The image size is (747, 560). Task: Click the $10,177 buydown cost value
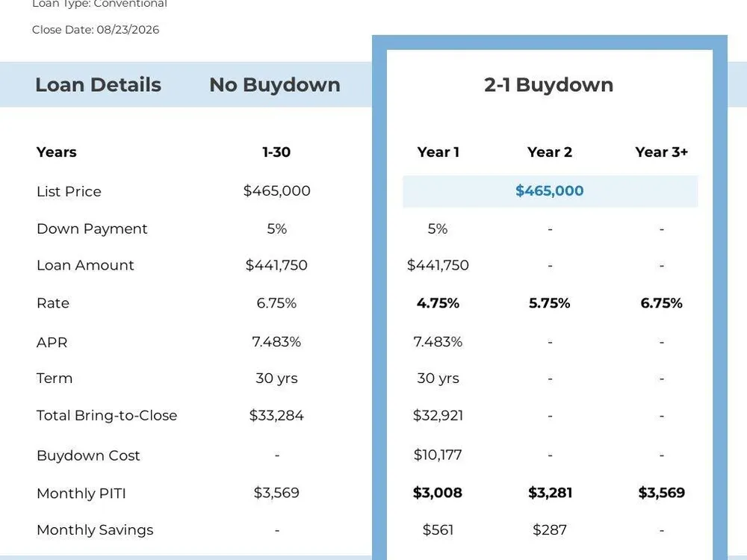click(438, 455)
